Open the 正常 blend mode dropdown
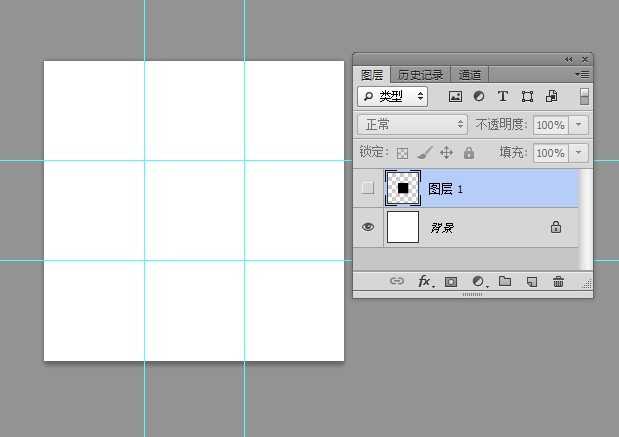 (413, 125)
